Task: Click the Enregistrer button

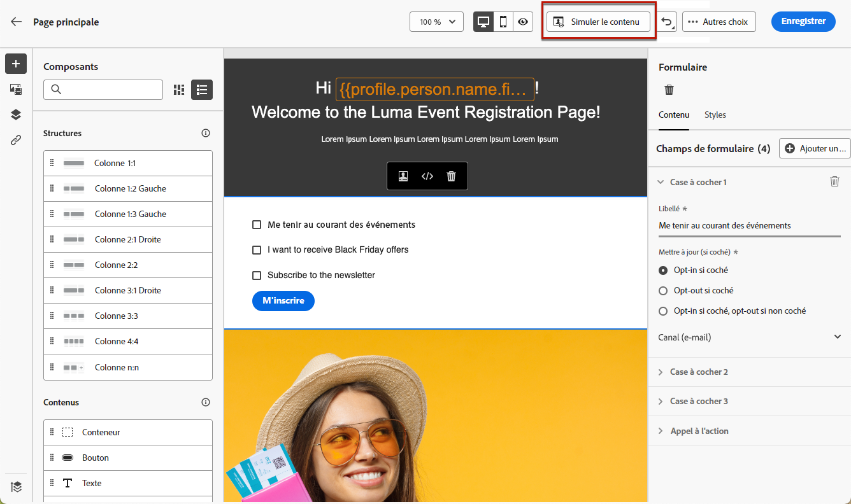Action: tap(803, 22)
